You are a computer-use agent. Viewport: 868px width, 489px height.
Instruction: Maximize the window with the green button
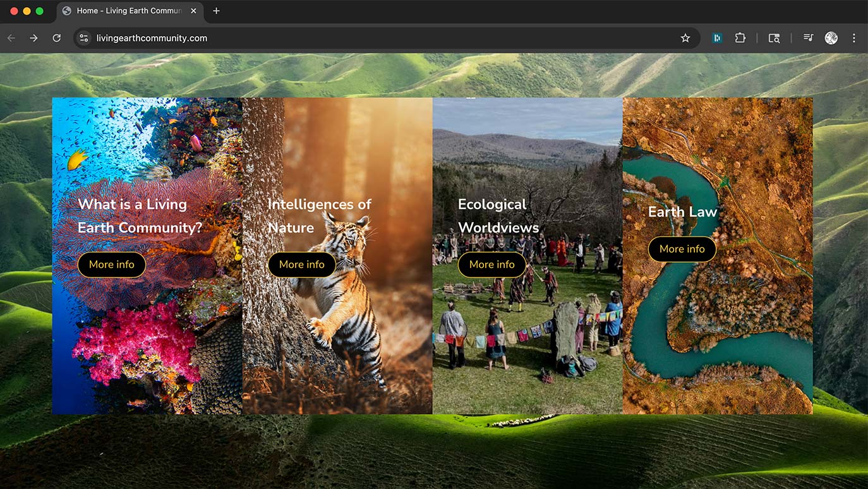pos(39,11)
